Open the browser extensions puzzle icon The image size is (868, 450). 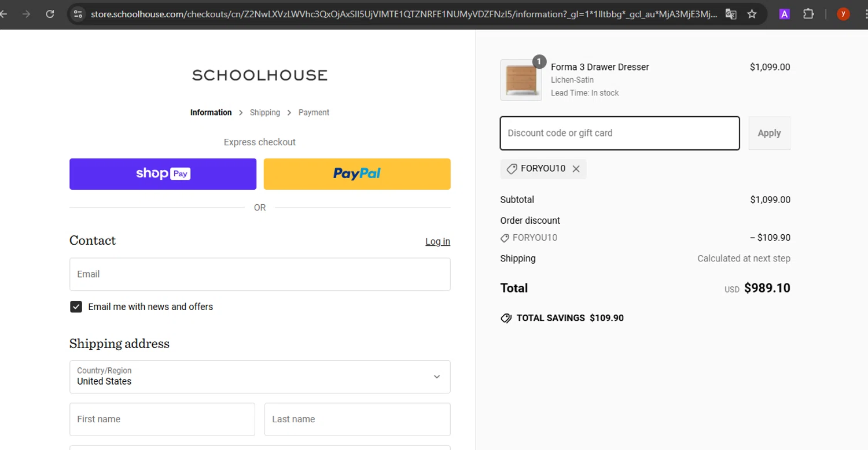click(x=808, y=14)
